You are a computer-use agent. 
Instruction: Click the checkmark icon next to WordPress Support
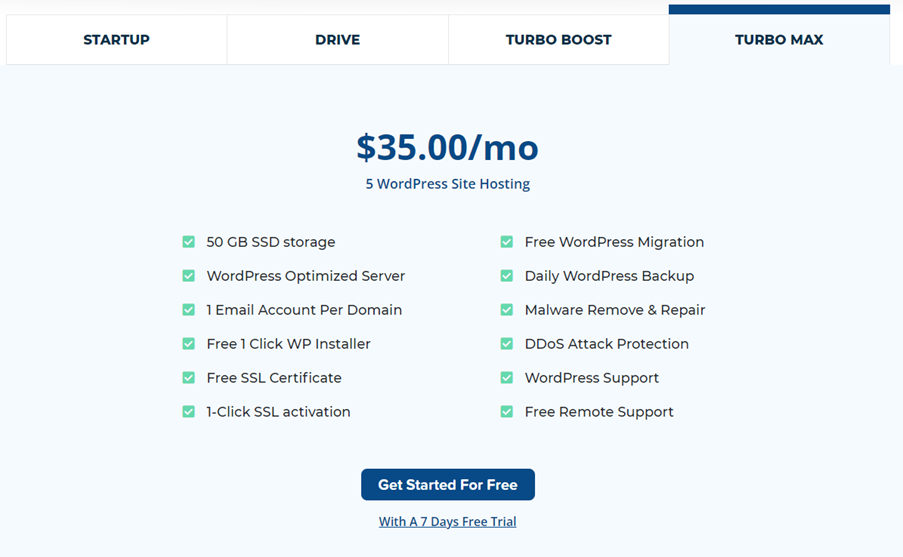click(507, 378)
